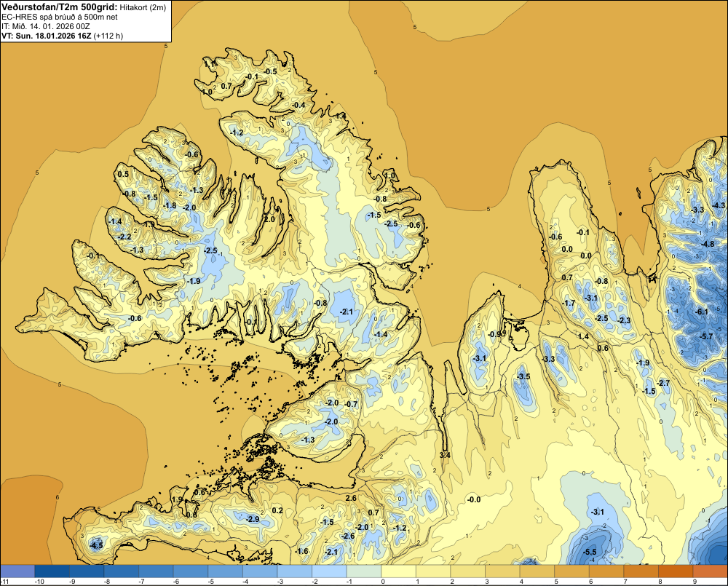Pick the legend swatch between -4 and -3

(x=260, y=571)
